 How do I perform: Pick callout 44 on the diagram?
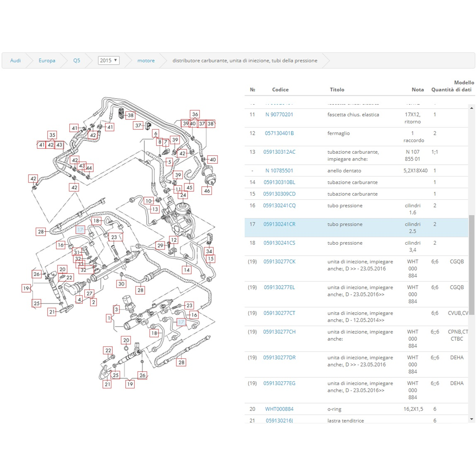(89, 168)
